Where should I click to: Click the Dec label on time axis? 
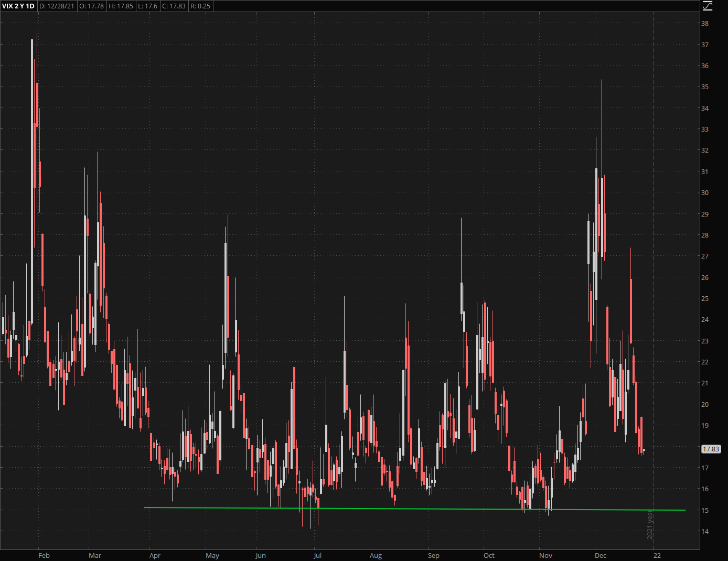(x=601, y=555)
